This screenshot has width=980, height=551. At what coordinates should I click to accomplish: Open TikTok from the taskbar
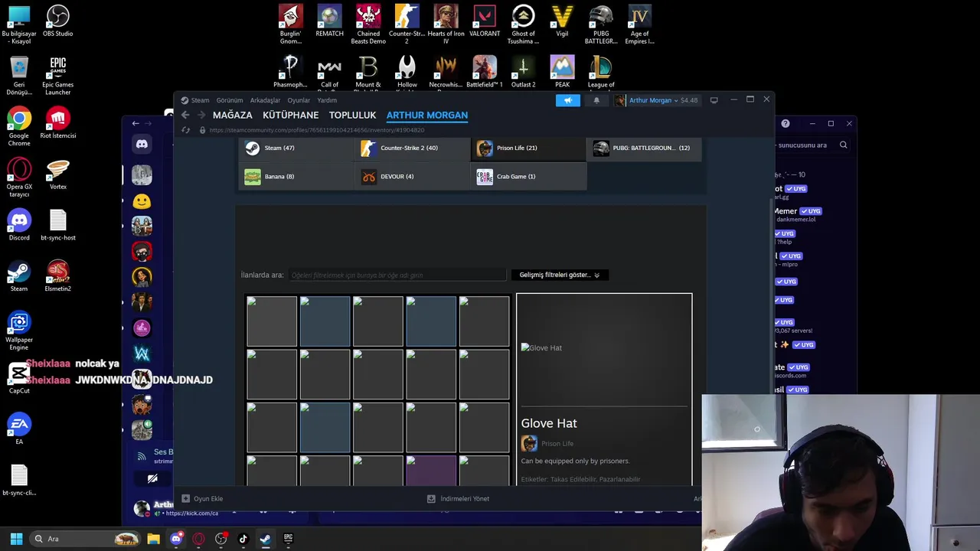point(243,539)
